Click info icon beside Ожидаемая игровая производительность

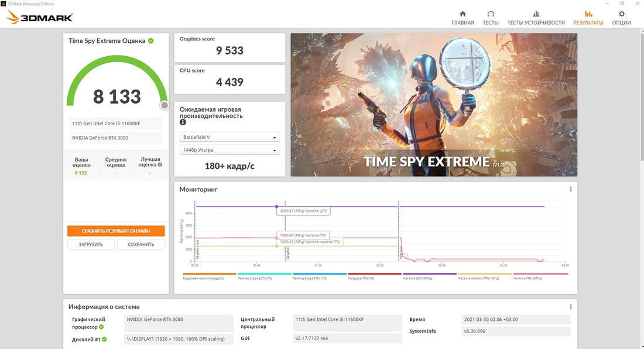pyautogui.click(x=183, y=122)
